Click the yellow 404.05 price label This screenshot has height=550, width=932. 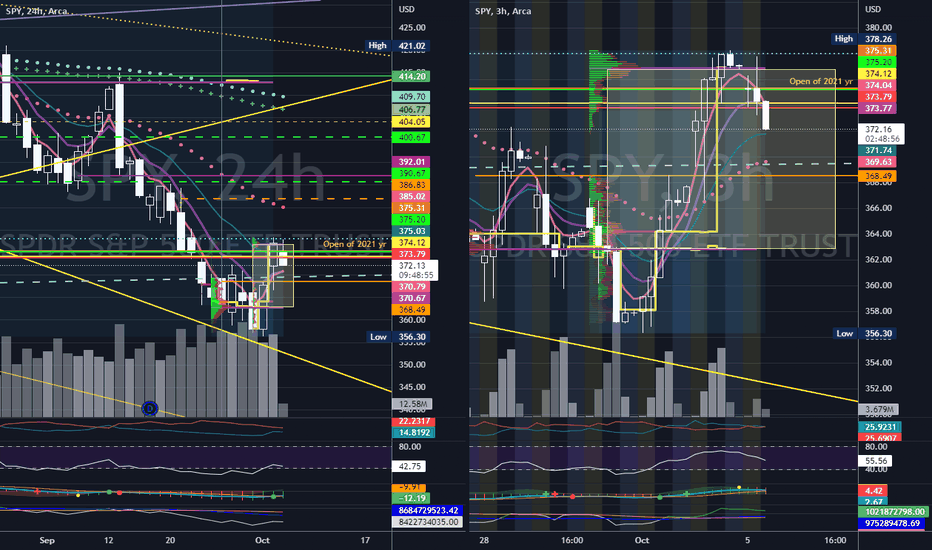point(411,122)
